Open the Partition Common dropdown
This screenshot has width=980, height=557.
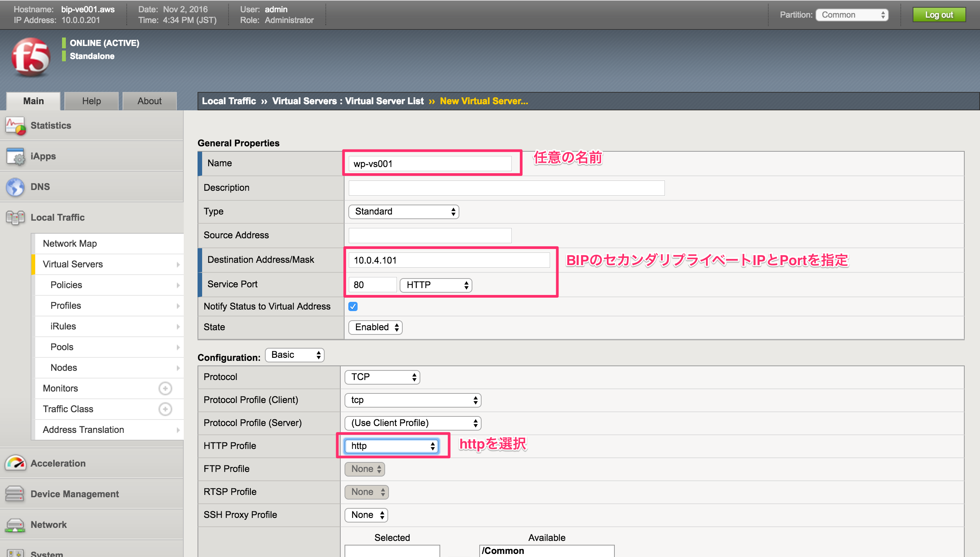pyautogui.click(x=851, y=15)
